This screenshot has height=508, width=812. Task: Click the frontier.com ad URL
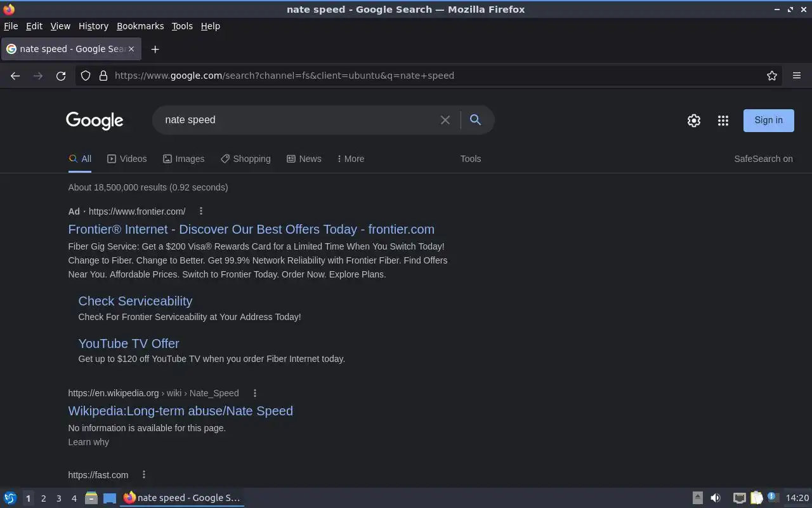tap(137, 211)
